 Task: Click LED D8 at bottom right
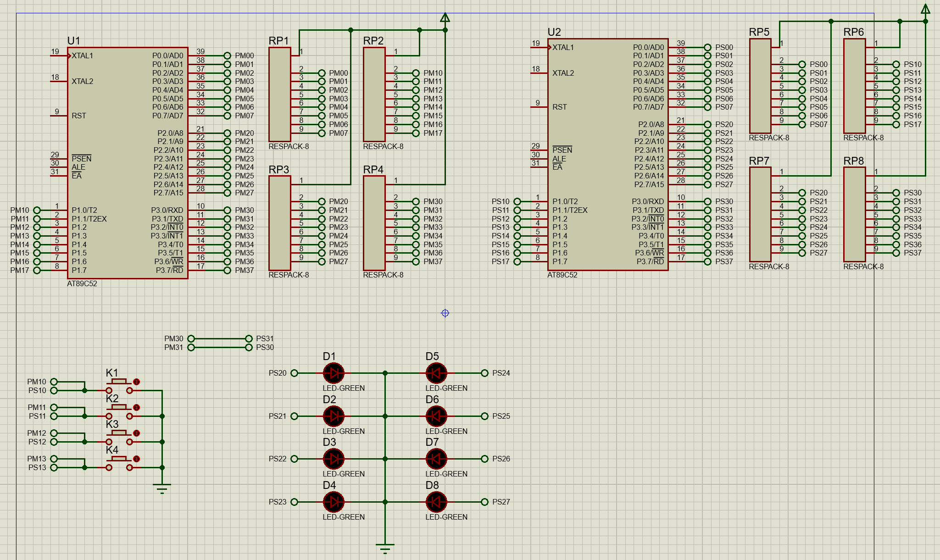click(436, 502)
